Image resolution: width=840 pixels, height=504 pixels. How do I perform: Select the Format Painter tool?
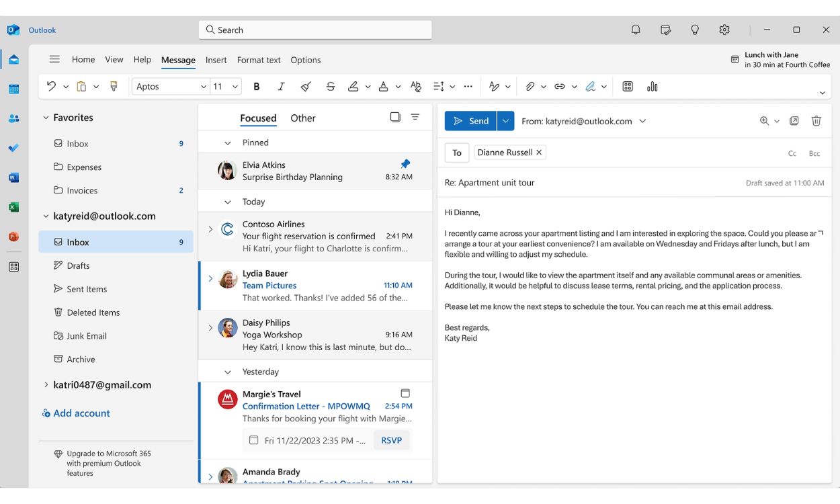[114, 87]
